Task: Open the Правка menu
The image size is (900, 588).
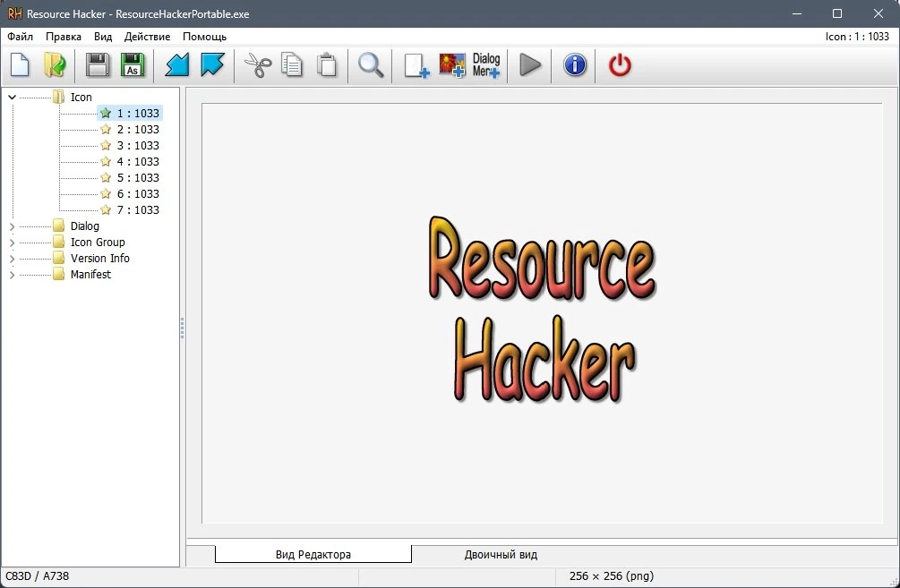Action: (x=64, y=36)
